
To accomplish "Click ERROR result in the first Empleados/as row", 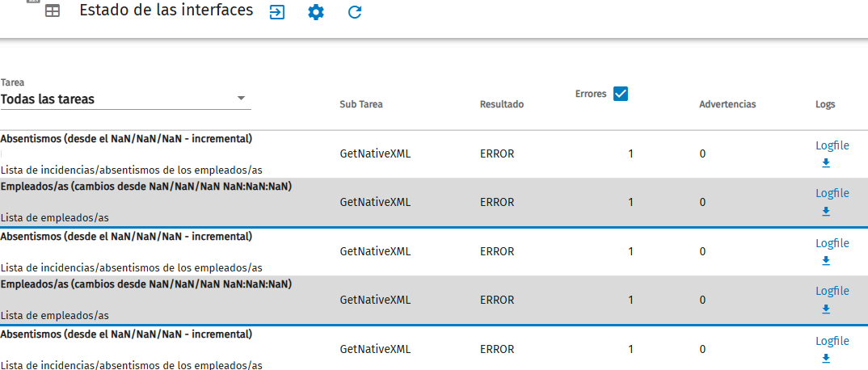I will click(497, 203).
